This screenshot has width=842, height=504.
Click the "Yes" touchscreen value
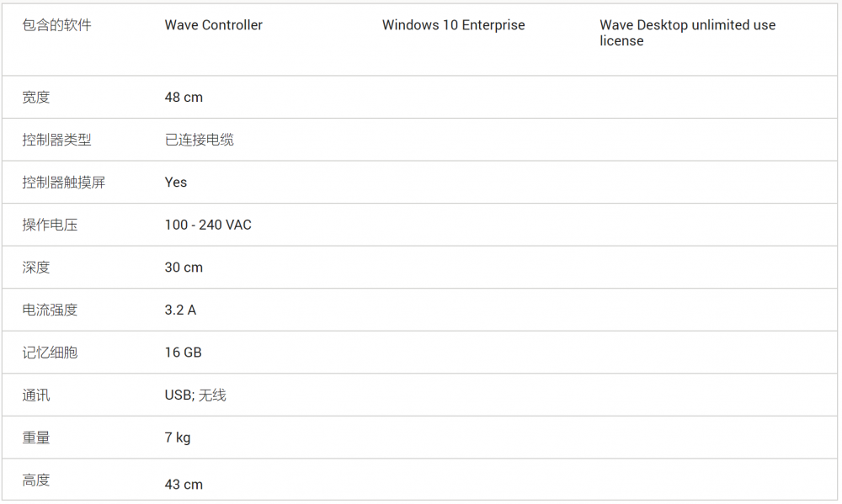[x=176, y=183]
